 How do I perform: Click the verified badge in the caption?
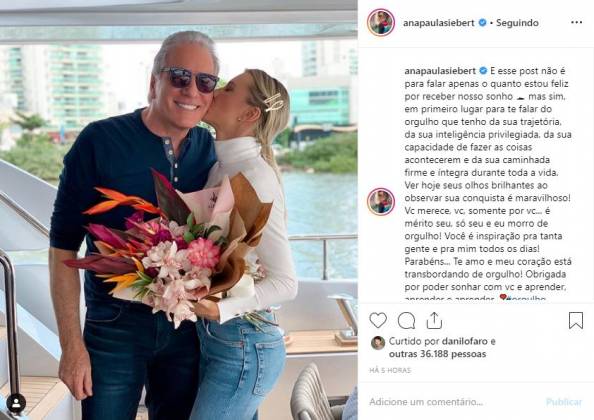[483, 71]
